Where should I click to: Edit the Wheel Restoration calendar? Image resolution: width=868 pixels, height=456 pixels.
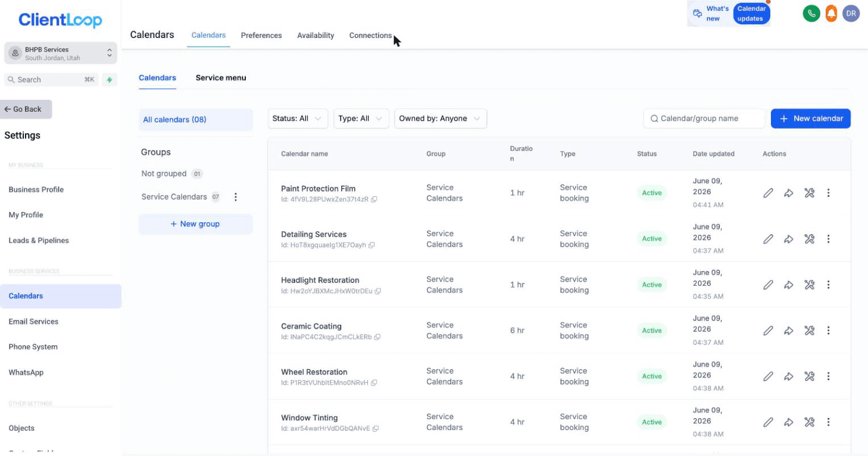(x=768, y=376)
